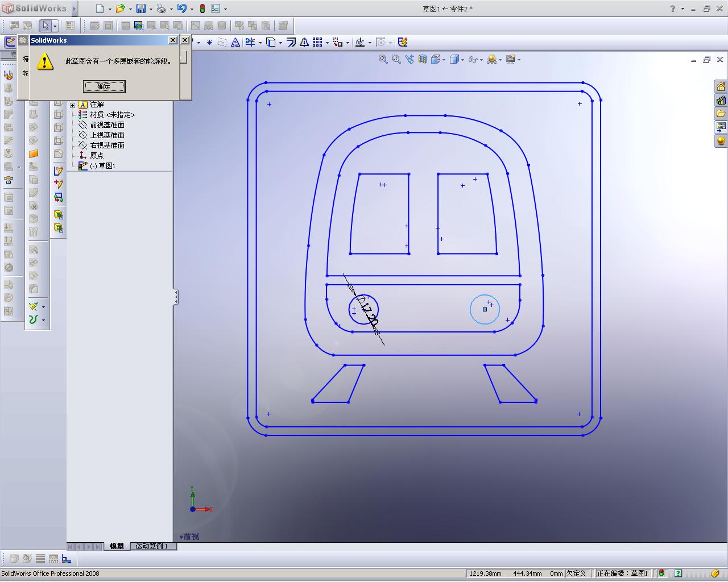Click the 正在编辑：草图1 status bar text

622,573
